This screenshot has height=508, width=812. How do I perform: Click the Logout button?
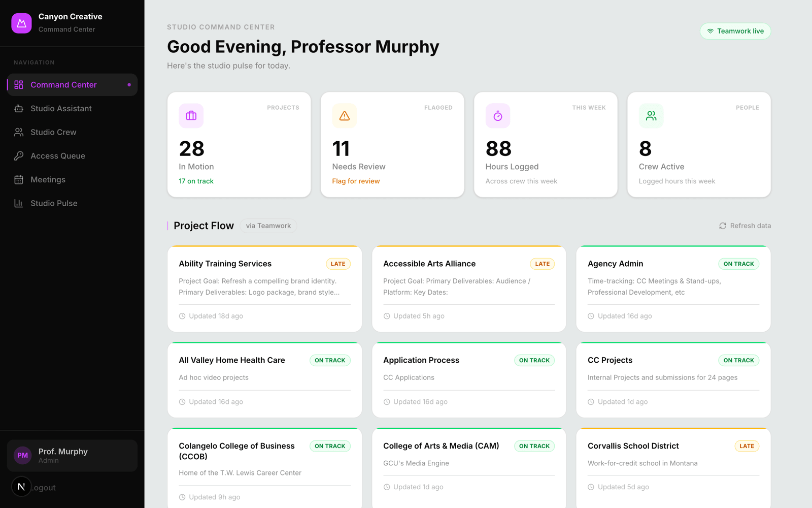pyautogui.click(x=44, y=488)
